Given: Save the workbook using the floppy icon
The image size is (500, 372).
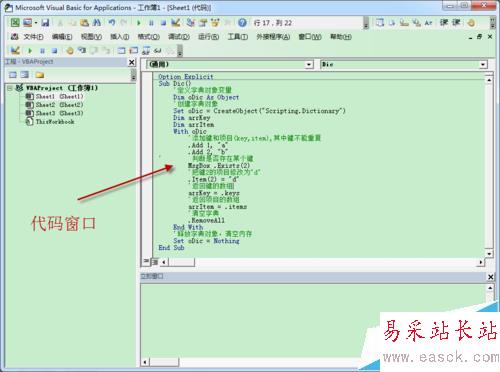Looking at the screenshot, I should pos(45,23).
